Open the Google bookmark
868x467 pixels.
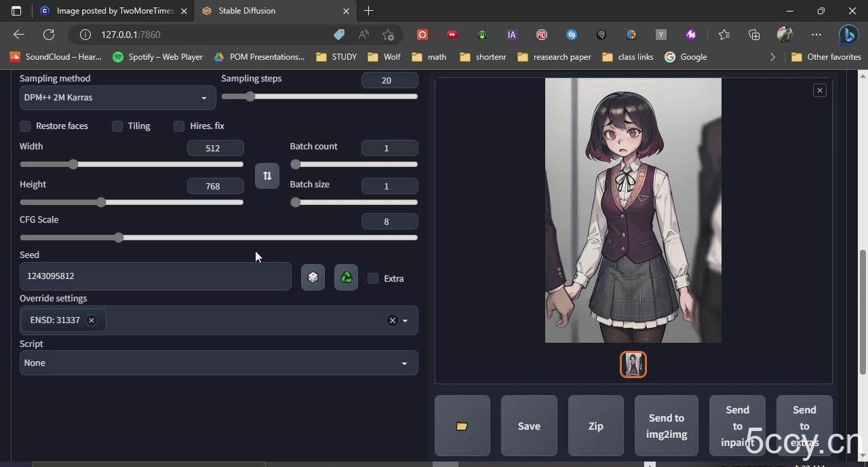point(686,57)
